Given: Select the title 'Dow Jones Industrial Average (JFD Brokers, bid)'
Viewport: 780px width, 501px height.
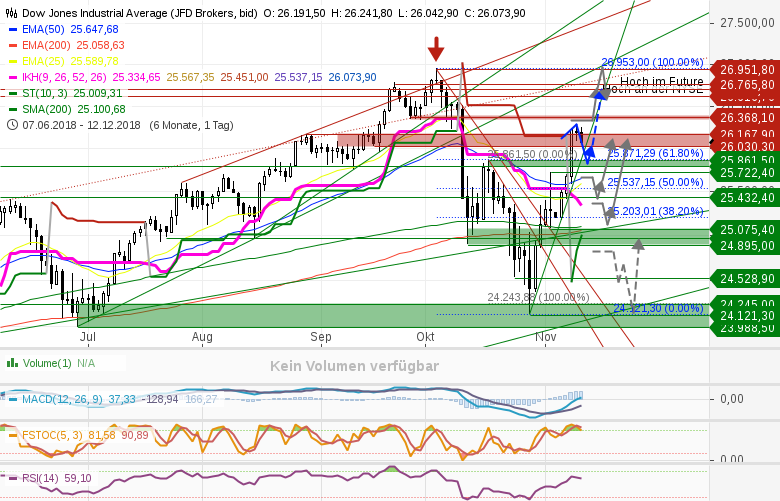Looking at the screenshot, I should (140, 13).
